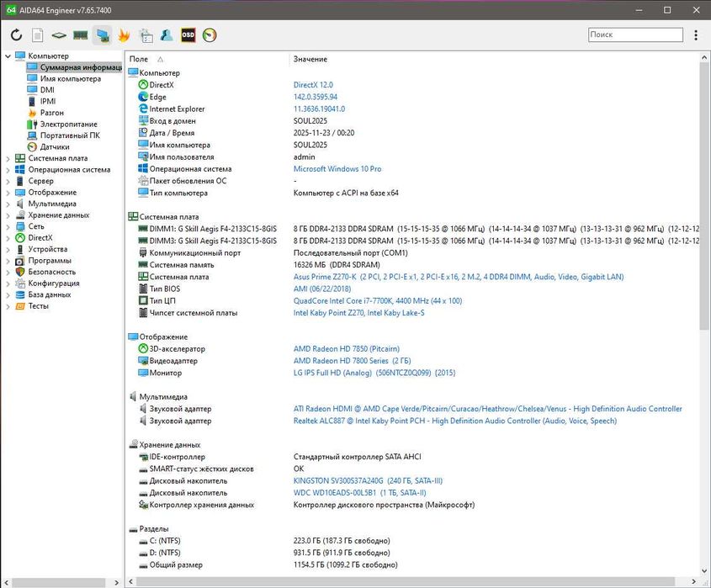Select the Системная память row
This screenshot has width=711, height=588.
click(413, 265)
